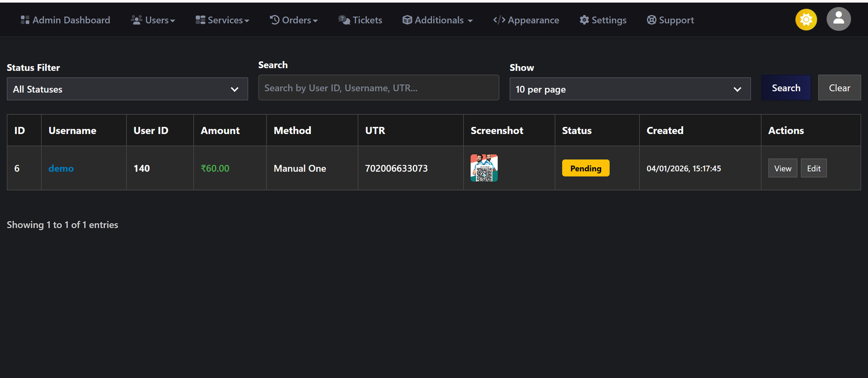
Task: Expand the Services menu caret
Action: (247, 21)
